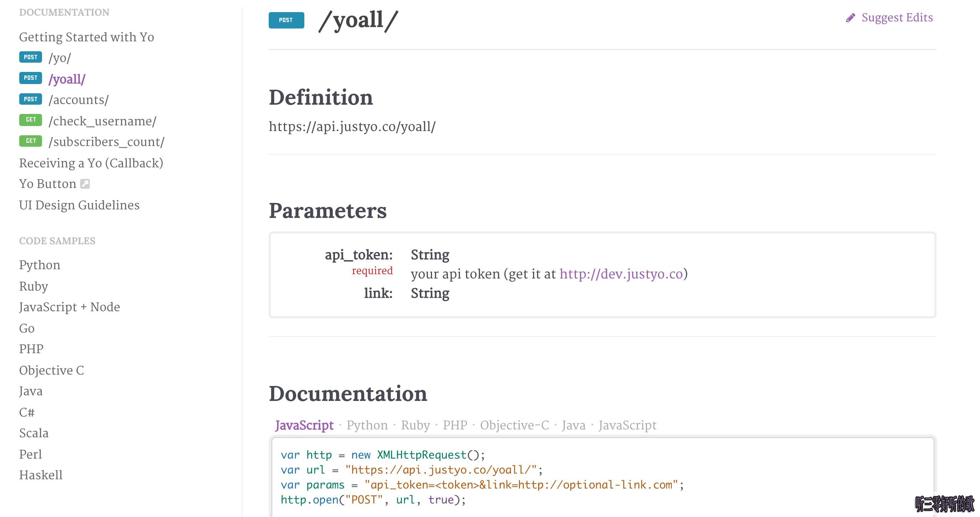This screenshot has height=517, width=980.
Task: Click the POST badge beside /yo/
Action: pyautogui.click(x=30, y=57)
